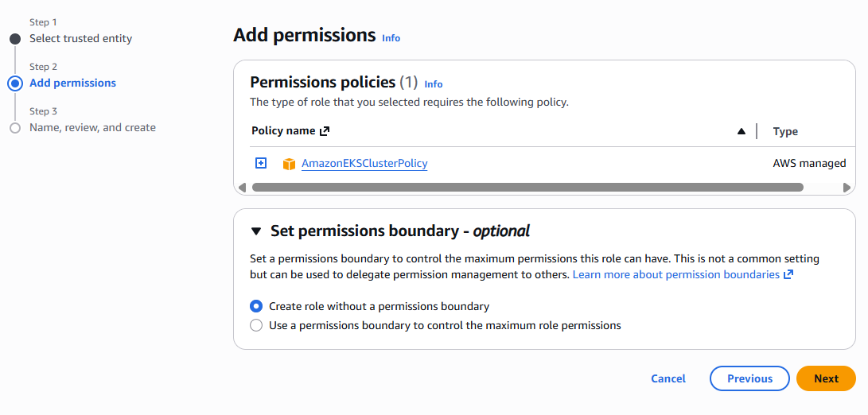Screen dimensions: 868x415
Task: Select Create role without a permissions boundary
Action: click(x=256, y=306)
